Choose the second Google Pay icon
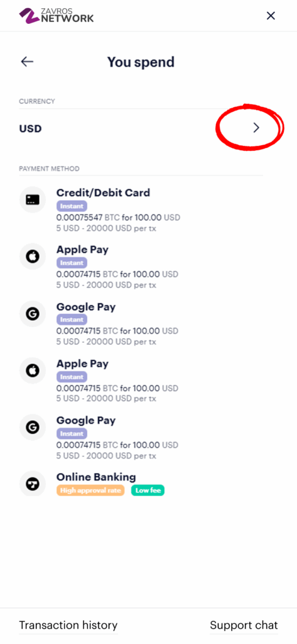297x644 pixels. [33, 428]
